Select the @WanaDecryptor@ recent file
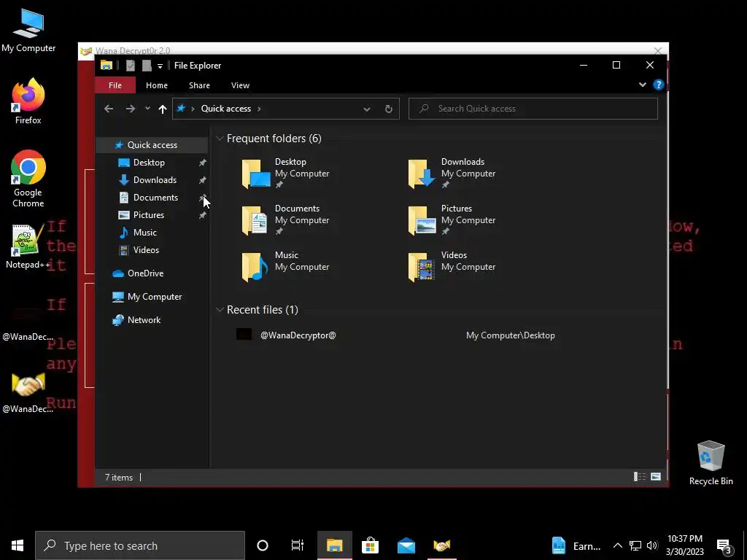Screen dimensions: 747x560 click(298, 335)
